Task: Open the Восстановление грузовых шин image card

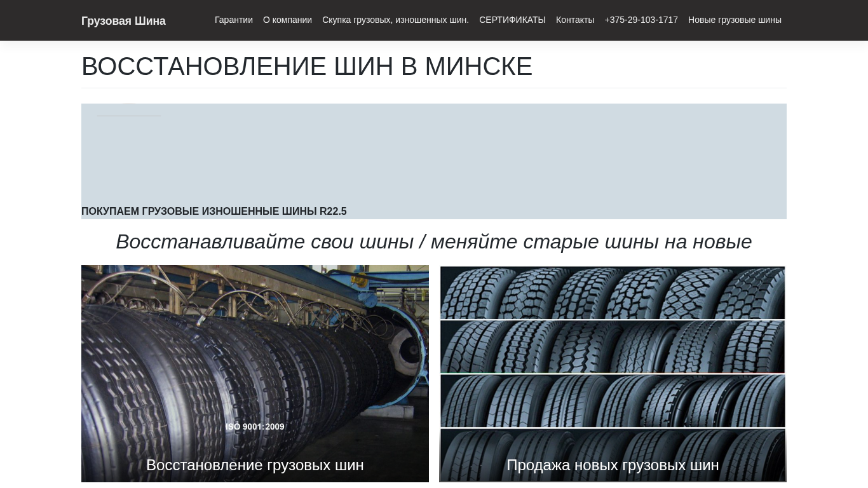Action: pyautogui.click(x=255, y=374)
